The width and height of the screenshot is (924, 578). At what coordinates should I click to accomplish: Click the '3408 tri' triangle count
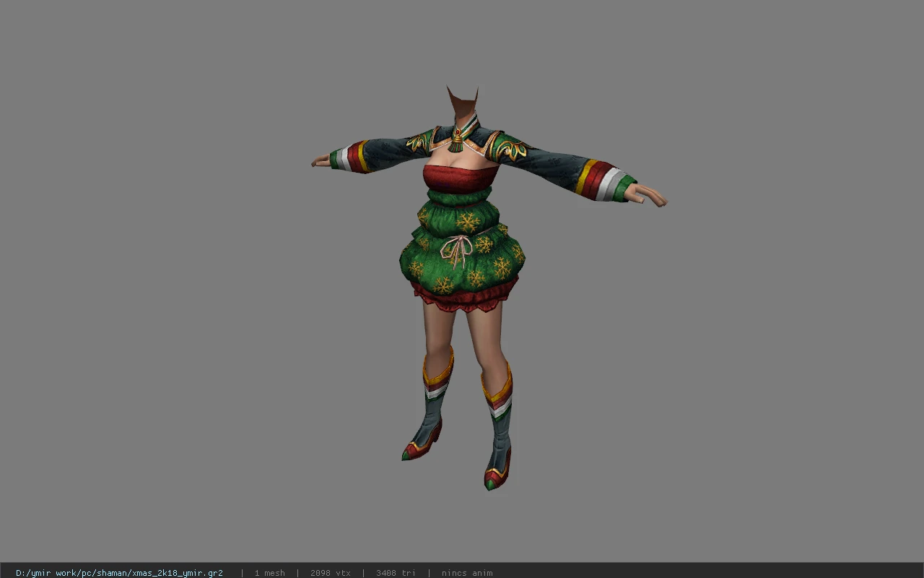pyautogui.click(x=396, y=573)
